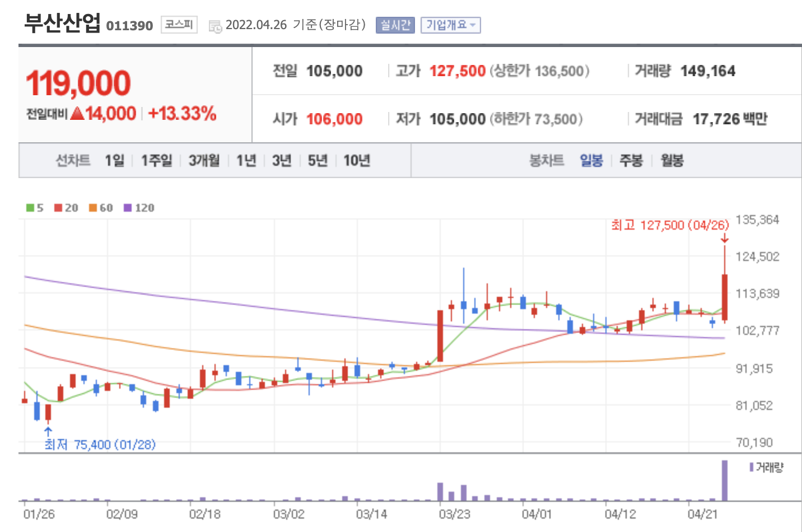Select the 5년 line chart tab
The width and height of the screenshot is (802, 532).
click(318, 161)
